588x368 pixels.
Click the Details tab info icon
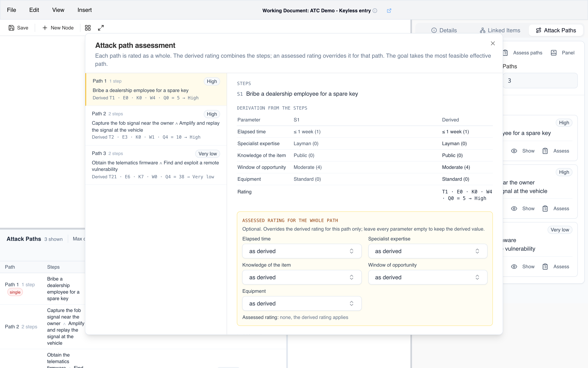coord(434,30)
